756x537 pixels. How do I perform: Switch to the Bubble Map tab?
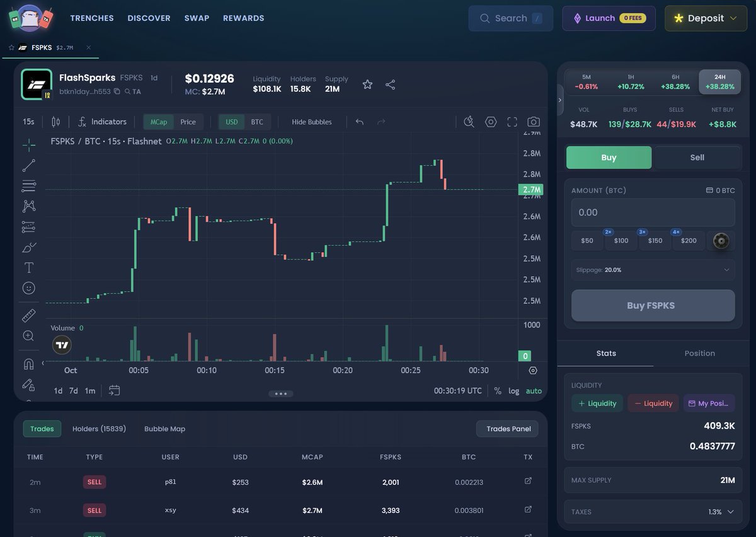(164, 429)
